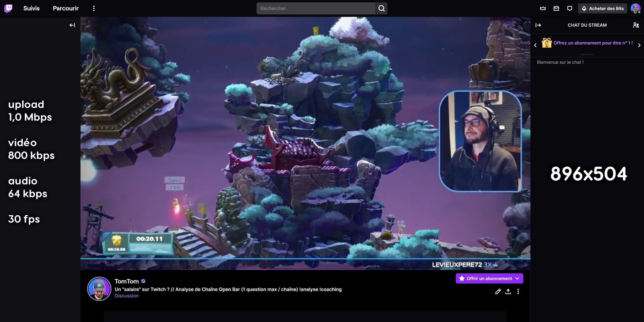Click the magnifier search button
Image resolution: width=644 pixels, height=322 pixels.
[x=382, y=8]
